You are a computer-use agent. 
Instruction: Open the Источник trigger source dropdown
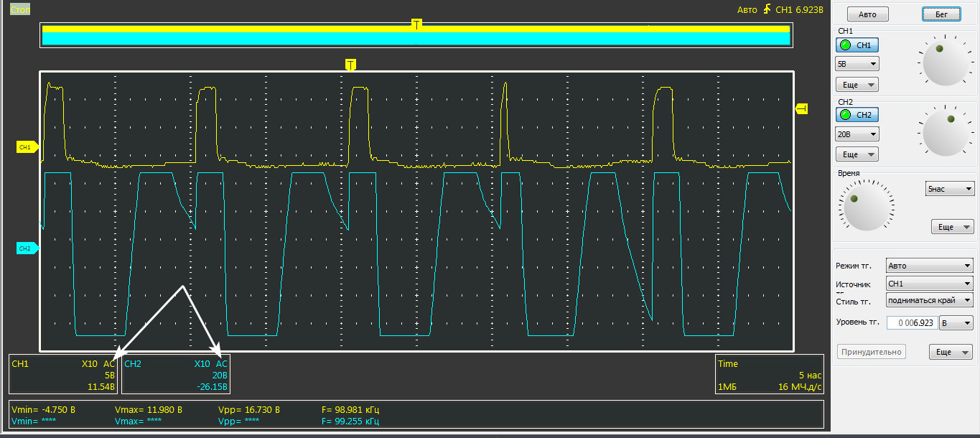coord(929,284)
